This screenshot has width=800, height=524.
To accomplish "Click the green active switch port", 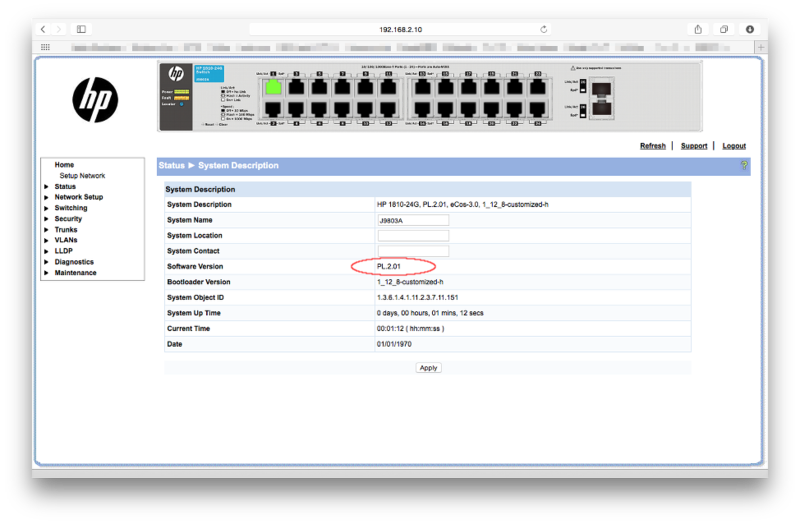I will coord(273,87).
